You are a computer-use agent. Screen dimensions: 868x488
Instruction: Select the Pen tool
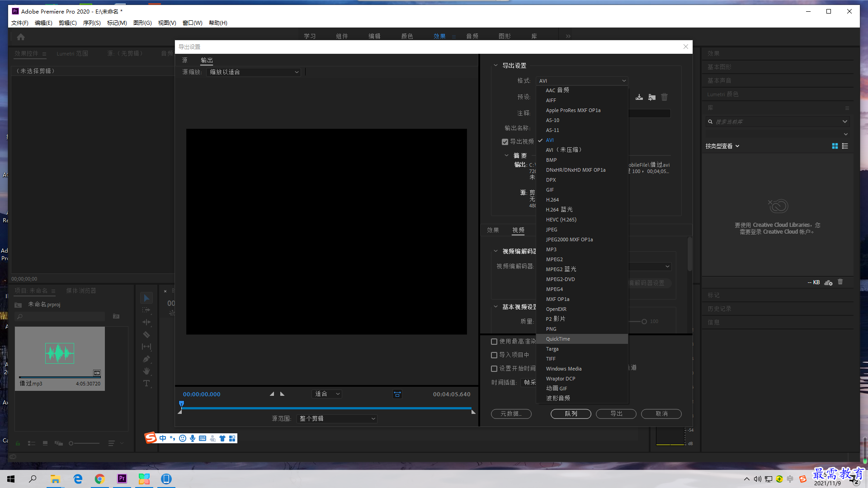pyautogui.click(x=146, y=359)
